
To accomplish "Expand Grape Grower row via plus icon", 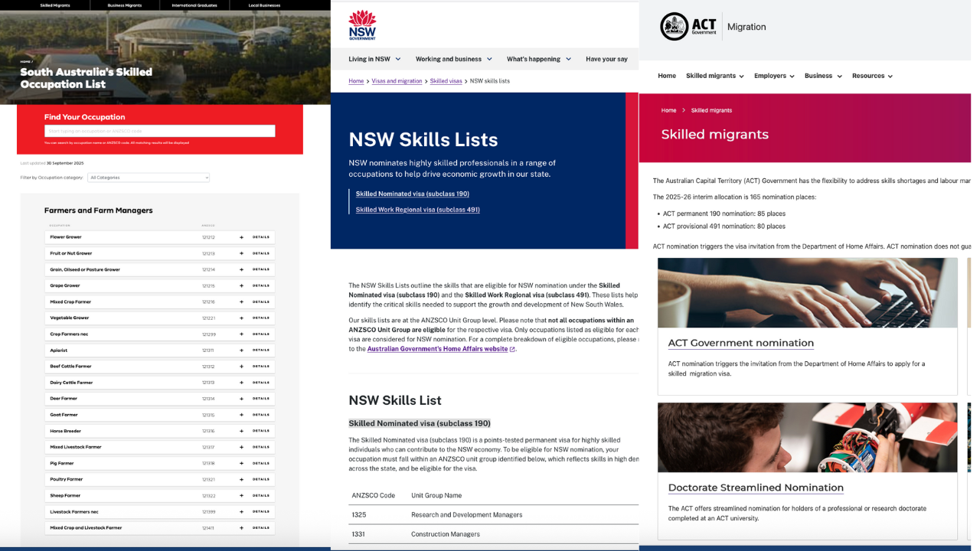I will 241,285.
